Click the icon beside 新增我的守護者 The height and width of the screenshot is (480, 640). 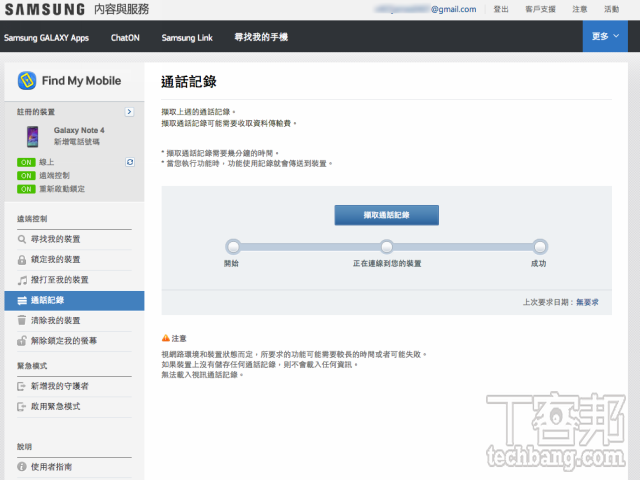[x=21, y=386]
